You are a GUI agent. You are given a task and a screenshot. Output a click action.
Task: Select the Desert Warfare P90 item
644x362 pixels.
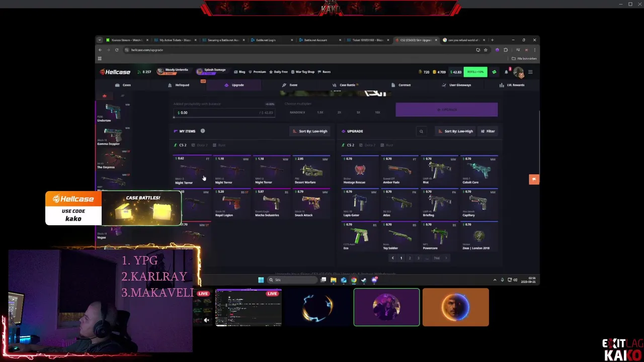[x=312, y=171]
